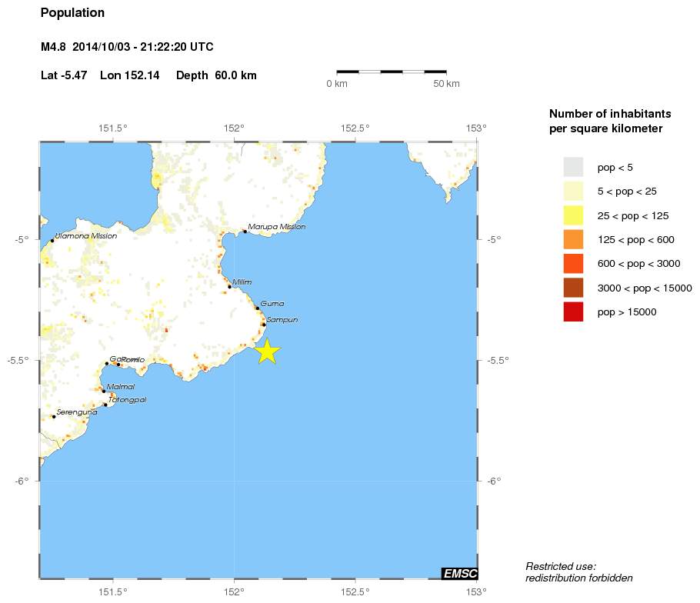
Task: Pick the red 'pop > 15000' legend swatch
Action: click(x=573, y=311)
